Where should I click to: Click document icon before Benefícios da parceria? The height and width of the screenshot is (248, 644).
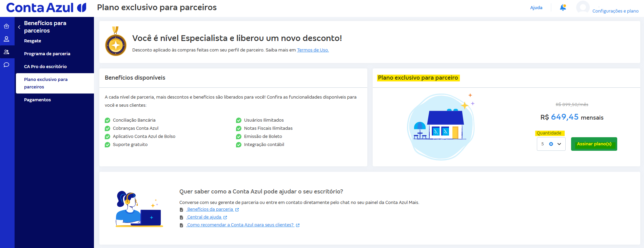pyautogui.click(x=181, y=210)
